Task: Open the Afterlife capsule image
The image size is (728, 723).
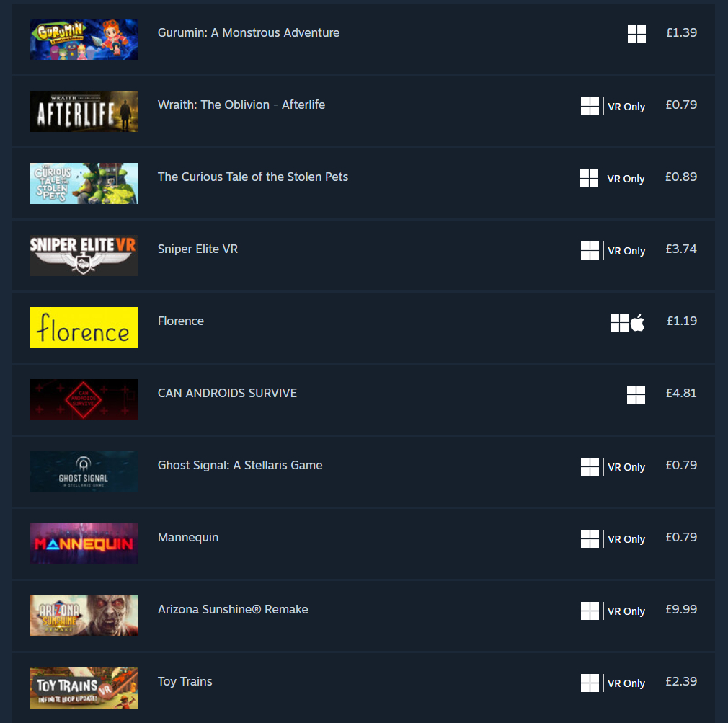Action: tap(84, 112)
